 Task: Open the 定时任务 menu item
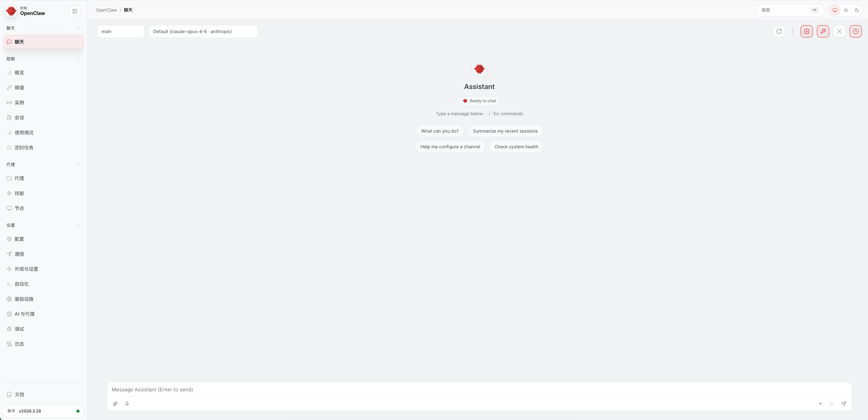[24, 148]
